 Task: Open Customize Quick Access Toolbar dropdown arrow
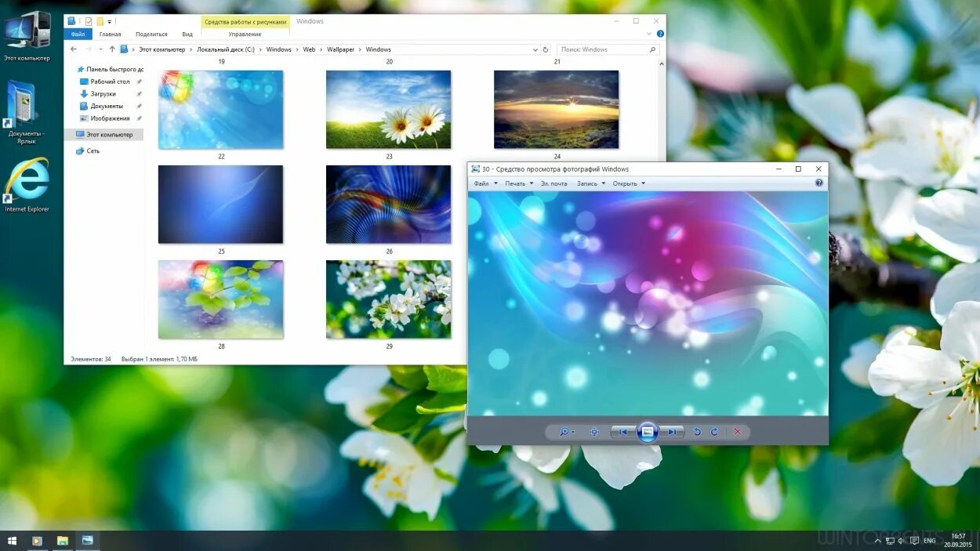click(110, 22)
